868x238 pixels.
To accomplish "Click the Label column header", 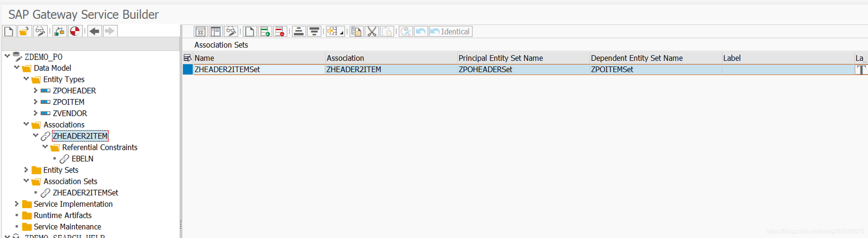I will point(788,58).
